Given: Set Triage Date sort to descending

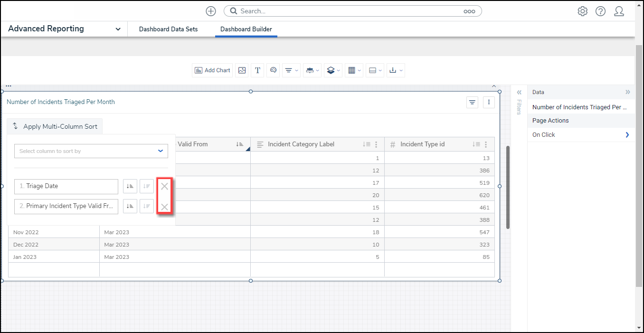Looking at the screenshot, I should pos(147,186).
